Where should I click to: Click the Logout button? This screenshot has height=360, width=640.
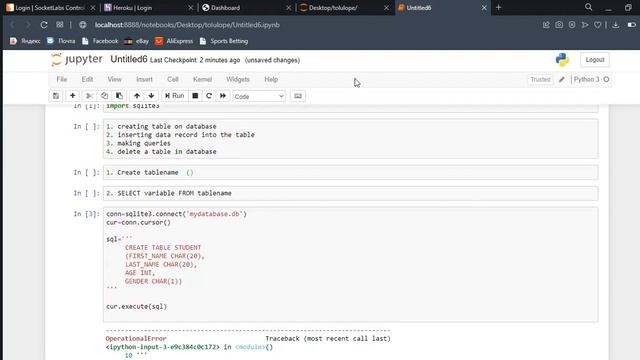(595, 60)
